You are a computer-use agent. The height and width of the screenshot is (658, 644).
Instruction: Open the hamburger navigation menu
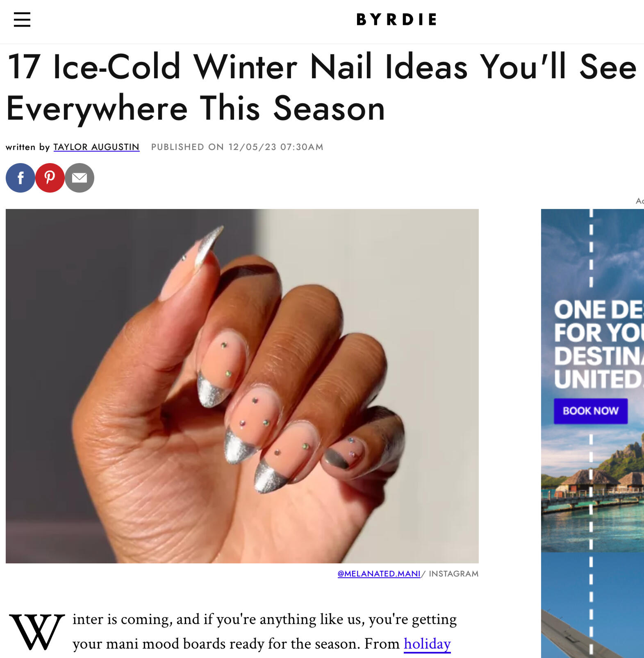[x=22, y=19]
